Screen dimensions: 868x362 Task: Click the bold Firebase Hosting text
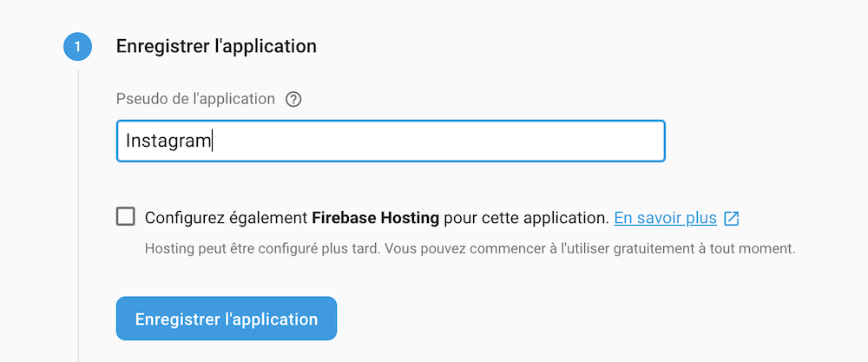[x=375, y=218]
